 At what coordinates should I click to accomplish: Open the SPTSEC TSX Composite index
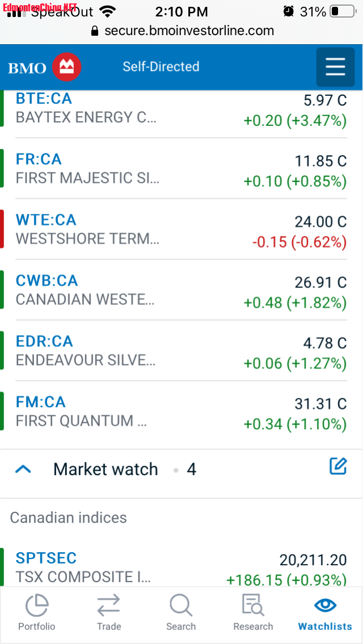point(181,567)
